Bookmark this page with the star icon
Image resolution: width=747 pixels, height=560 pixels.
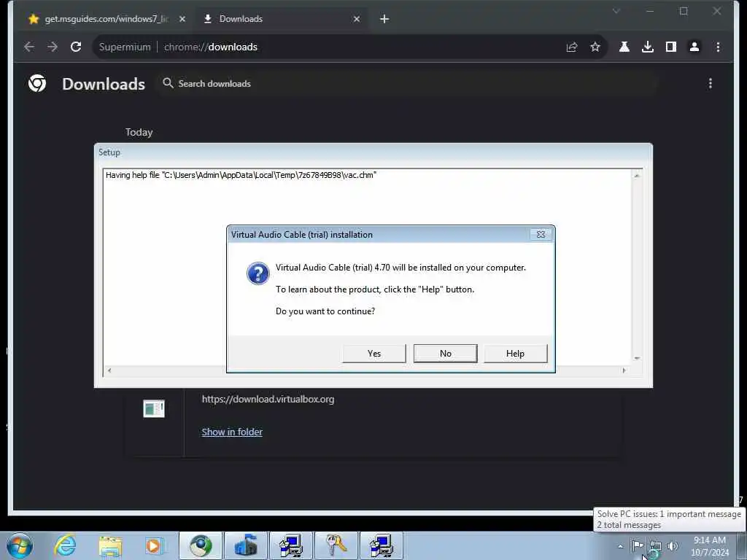point(595,47)
